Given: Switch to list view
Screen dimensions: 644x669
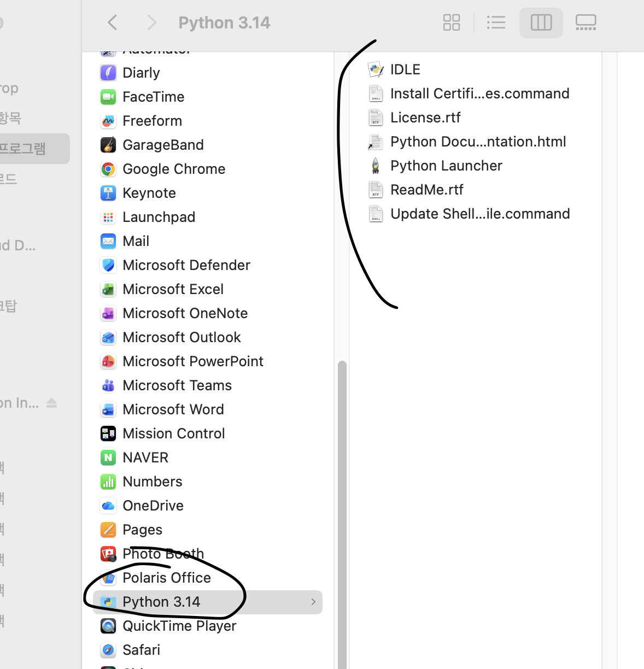Looking at the screenshot, I should coord(496,22).
